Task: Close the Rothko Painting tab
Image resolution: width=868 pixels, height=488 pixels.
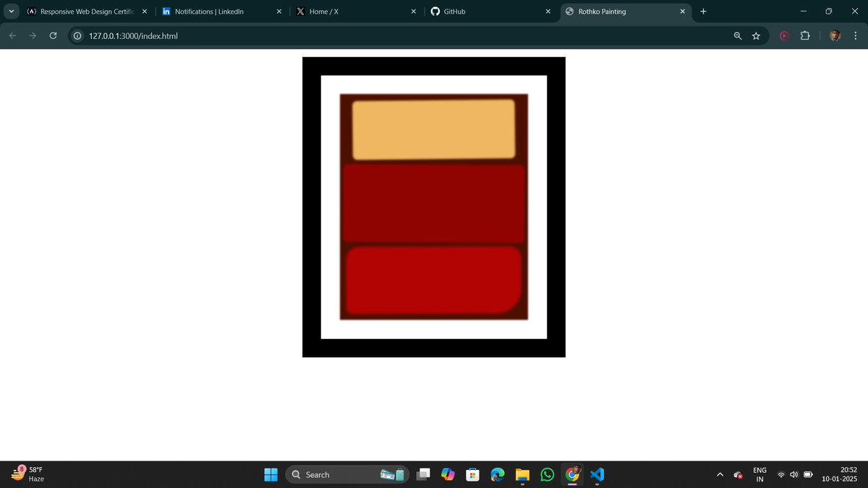Action: [x=682, y=12]
